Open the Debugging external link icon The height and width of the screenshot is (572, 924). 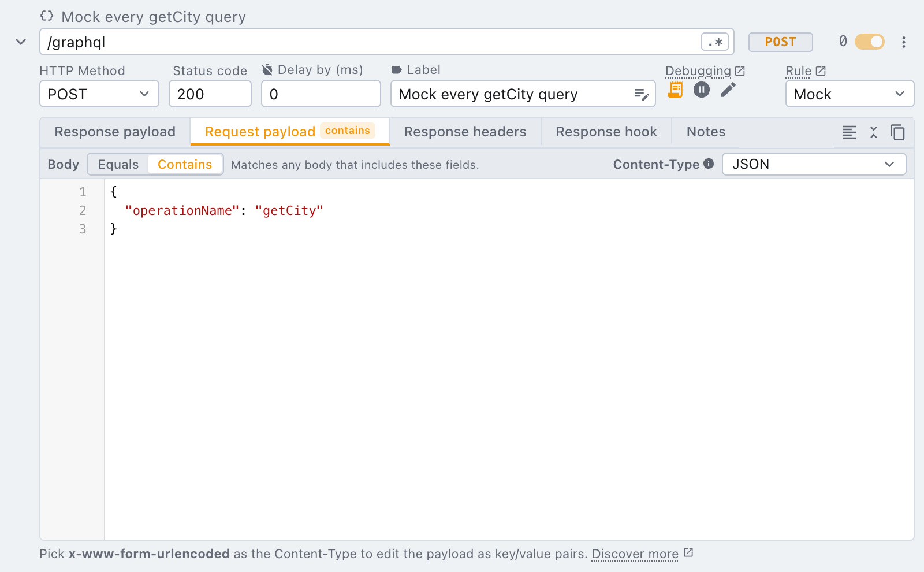pyautogui.click(x=740, y=71)
